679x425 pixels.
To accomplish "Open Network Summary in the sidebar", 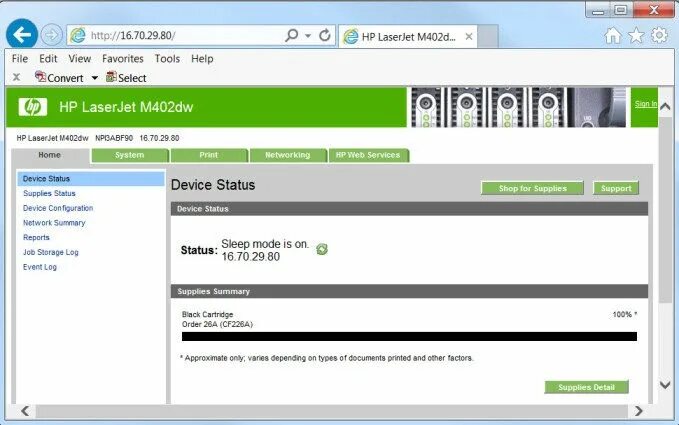I will pyautogui.click(x=54, y=223).
